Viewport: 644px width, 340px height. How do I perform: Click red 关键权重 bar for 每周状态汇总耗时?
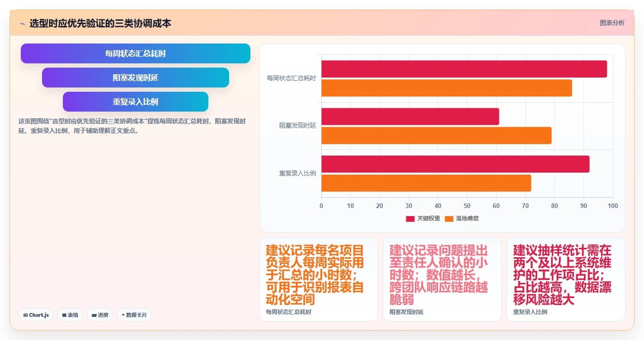(x=464, y=69)
